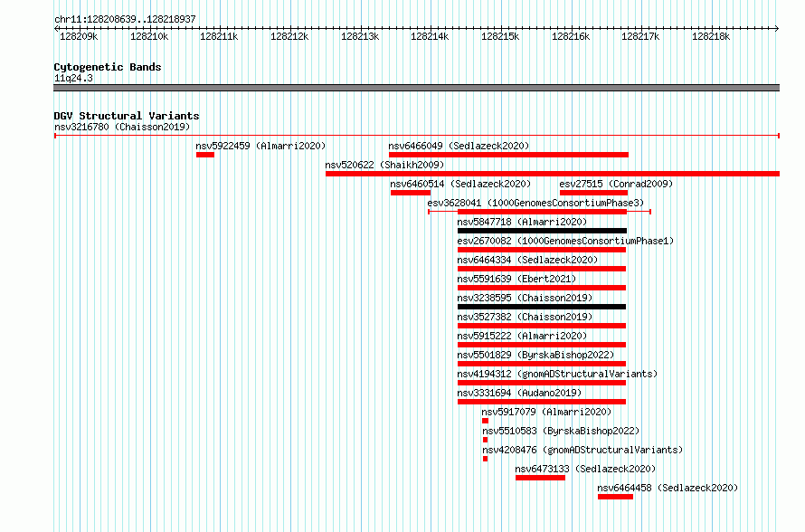
Task: Click the nsv520622 (Shaikh2009) variant label
Action: tap(384, 165)
